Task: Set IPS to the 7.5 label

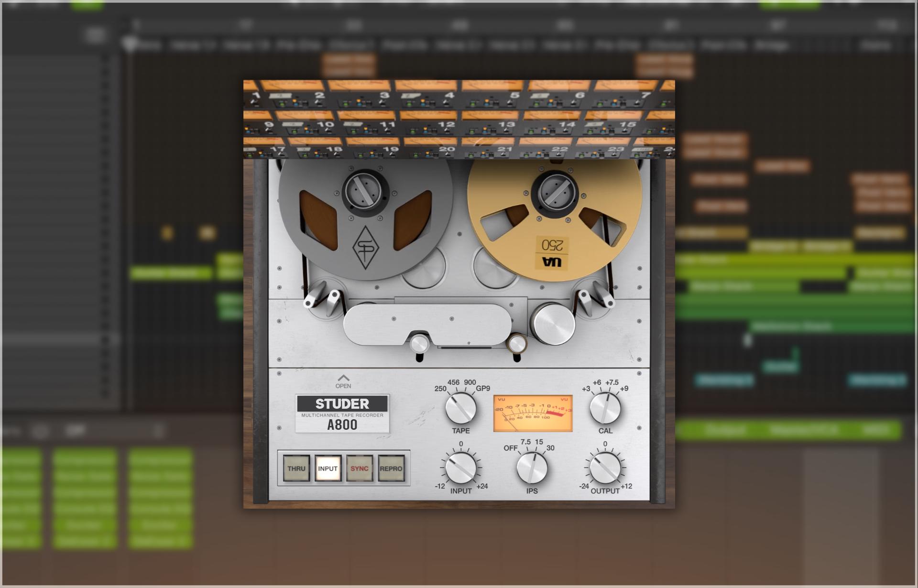Action: 525,442
